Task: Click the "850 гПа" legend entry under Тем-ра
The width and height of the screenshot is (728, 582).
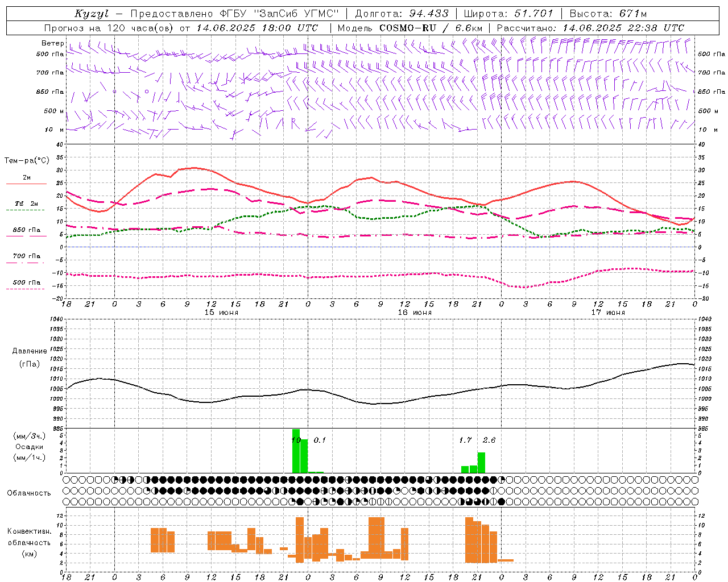Action: point(27,230)
